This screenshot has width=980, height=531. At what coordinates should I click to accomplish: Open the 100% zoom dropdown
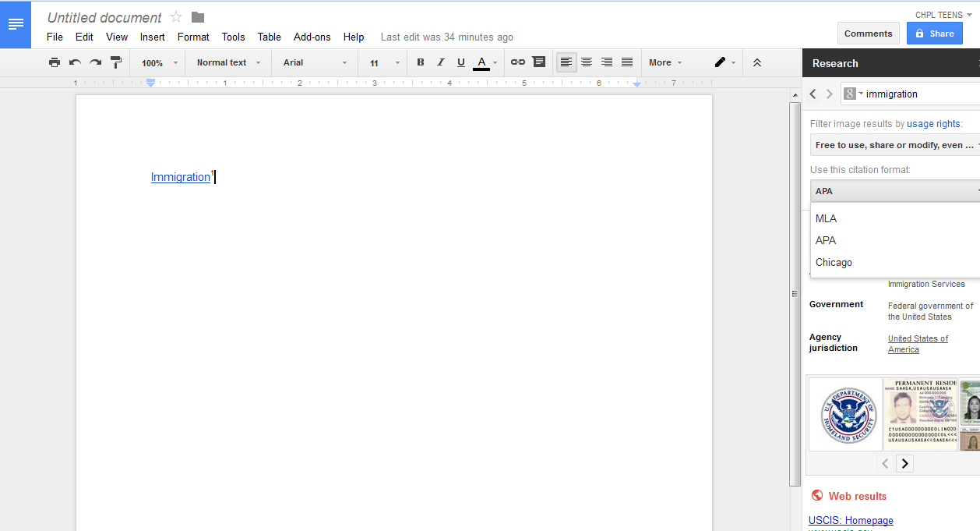point(160,62)
